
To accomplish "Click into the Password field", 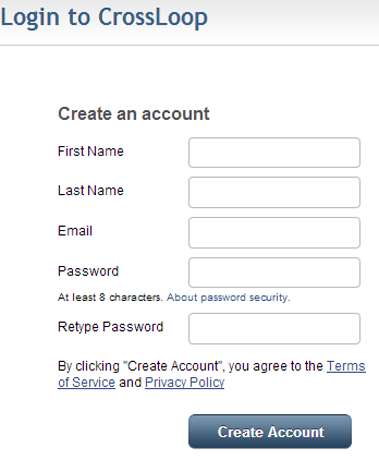I will pos(274,272).
